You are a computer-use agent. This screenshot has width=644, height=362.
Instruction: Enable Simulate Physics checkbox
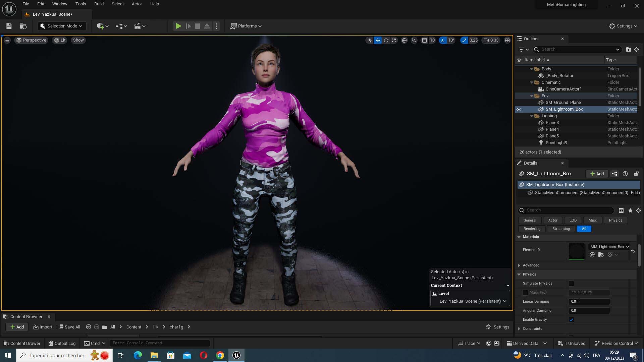point(571,284)
